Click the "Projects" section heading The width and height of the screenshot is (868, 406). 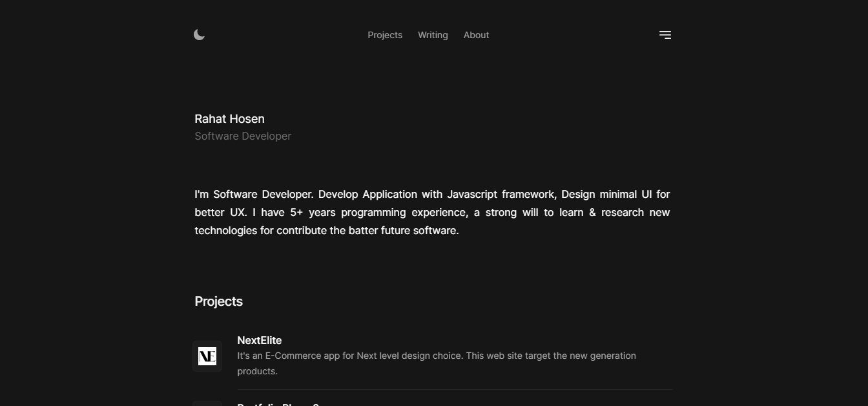[218, 301]
